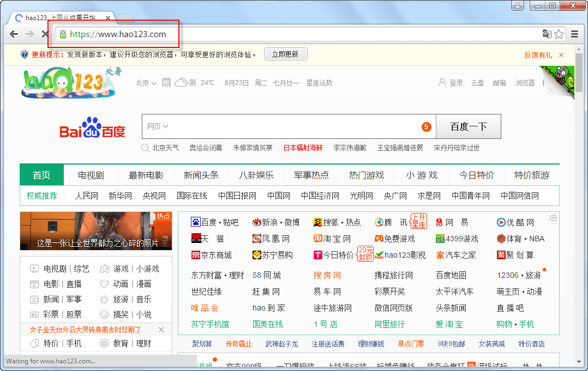Stop page loading with the X icon
This screenshot has height=371, width=588.
tap(45, 34)
